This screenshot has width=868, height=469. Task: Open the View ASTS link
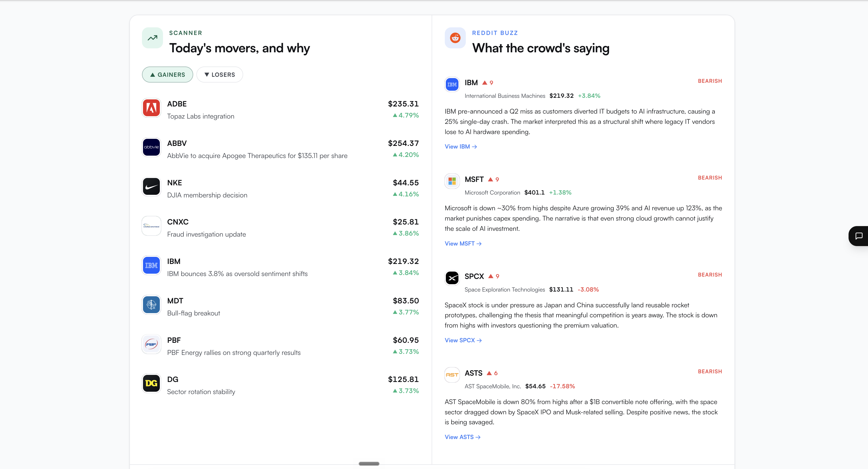[x=462, y=437]
